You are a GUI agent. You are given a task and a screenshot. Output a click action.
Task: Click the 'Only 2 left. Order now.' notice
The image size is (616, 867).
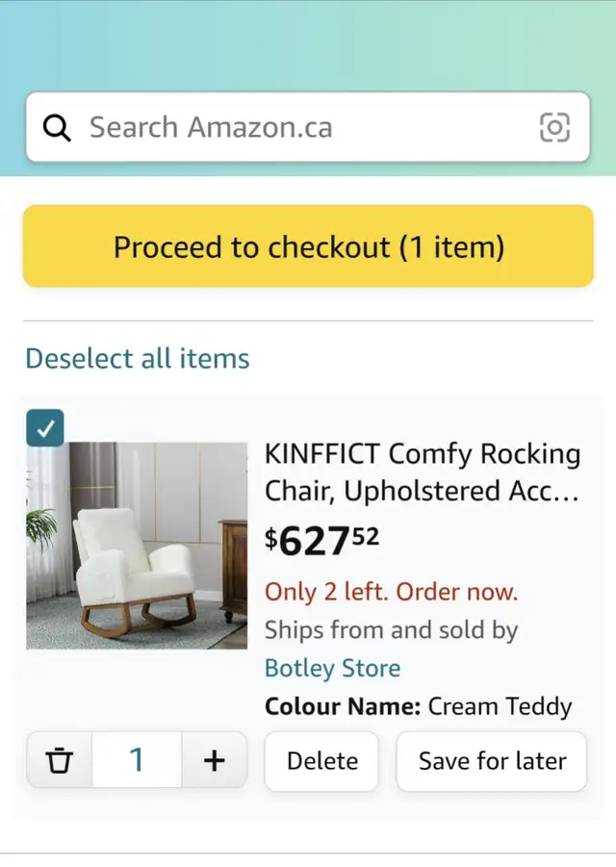point(391,592)
